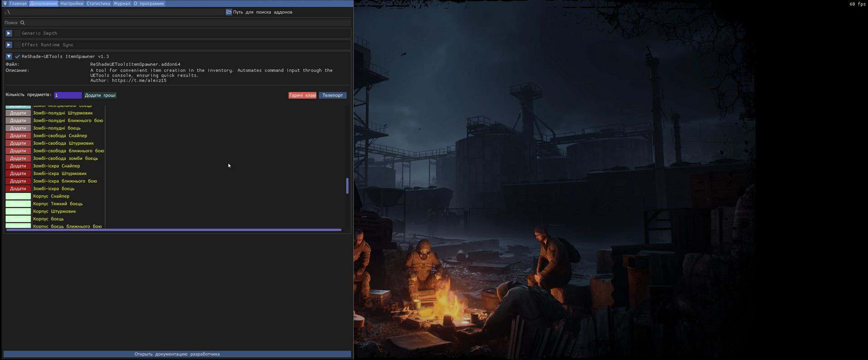This screenshot has width=868, height=360.
Task: Click the vertical scrollbar thumb in item list
Action: pyautogui.click(x=347, y=186)
